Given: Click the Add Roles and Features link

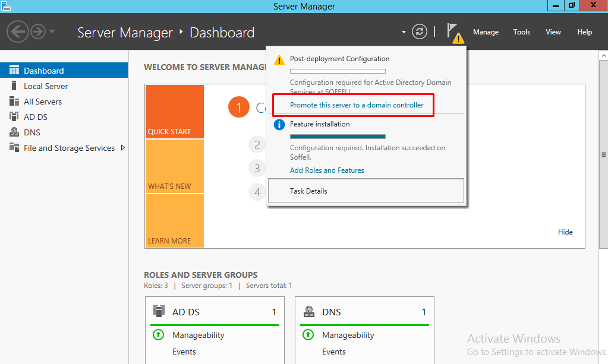Looking at the screenshot, I should (x=327, y=170).
